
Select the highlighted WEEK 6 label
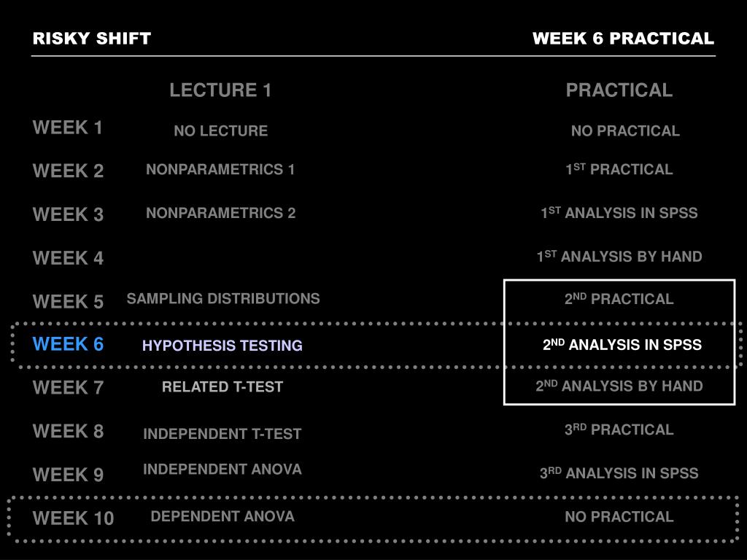pos(68,344)
